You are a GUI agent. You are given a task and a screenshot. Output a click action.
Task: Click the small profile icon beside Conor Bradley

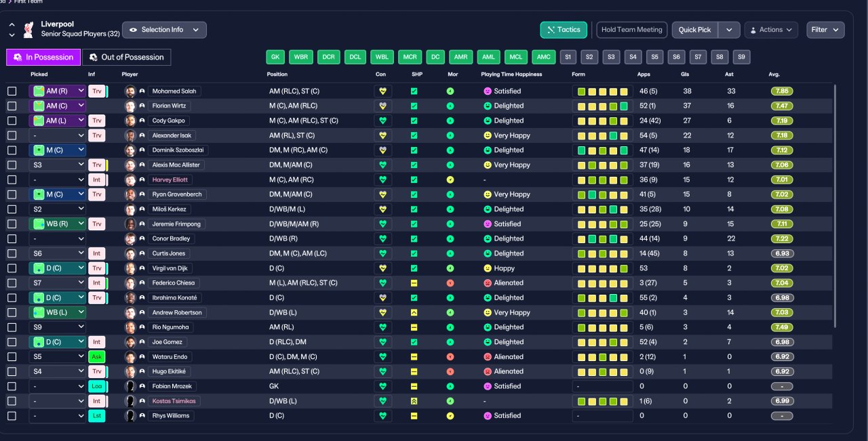pyautogui.click(x=142, y=238)
